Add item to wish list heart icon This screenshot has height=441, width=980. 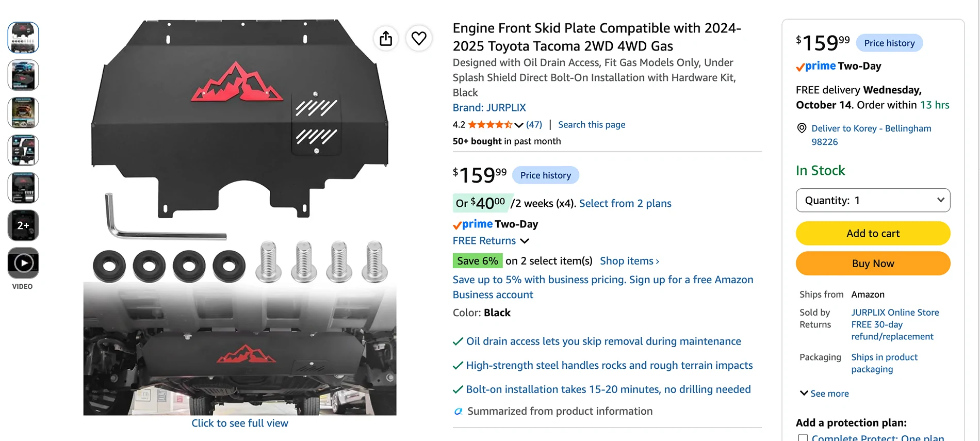point(419,38)
